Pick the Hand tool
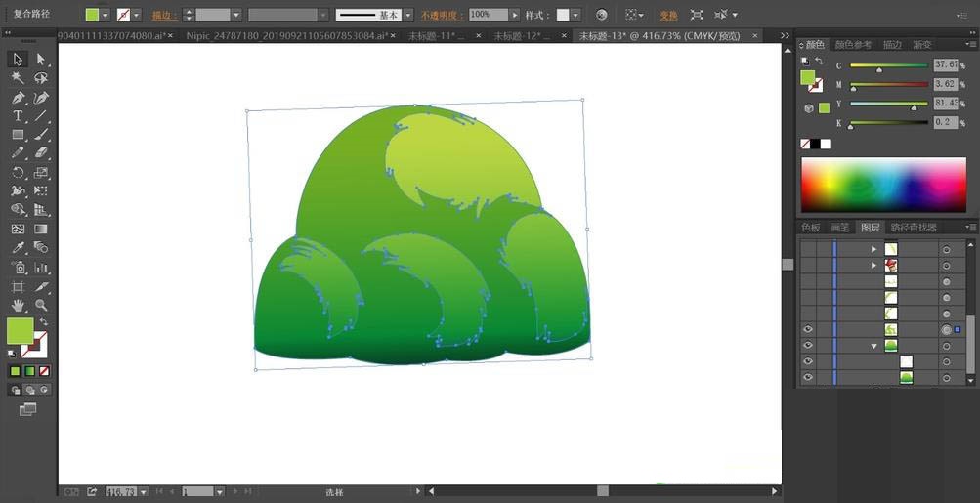The height and width of the screenshot is (503, 980). coord(18,306)
